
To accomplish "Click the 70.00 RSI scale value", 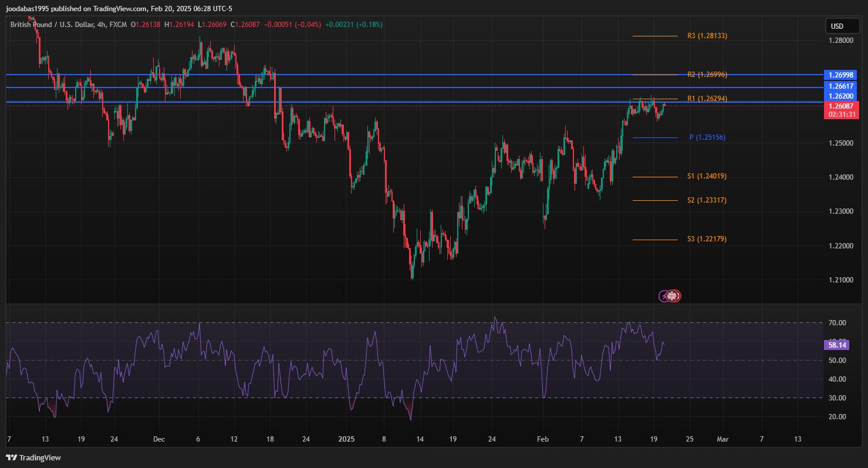I will click(x=837, y=323).
